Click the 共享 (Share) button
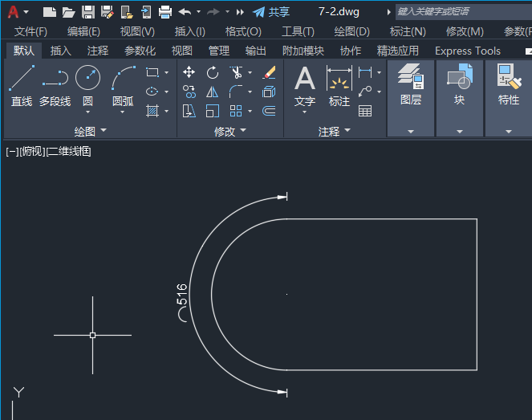The image size is (532, 420). 271,12
